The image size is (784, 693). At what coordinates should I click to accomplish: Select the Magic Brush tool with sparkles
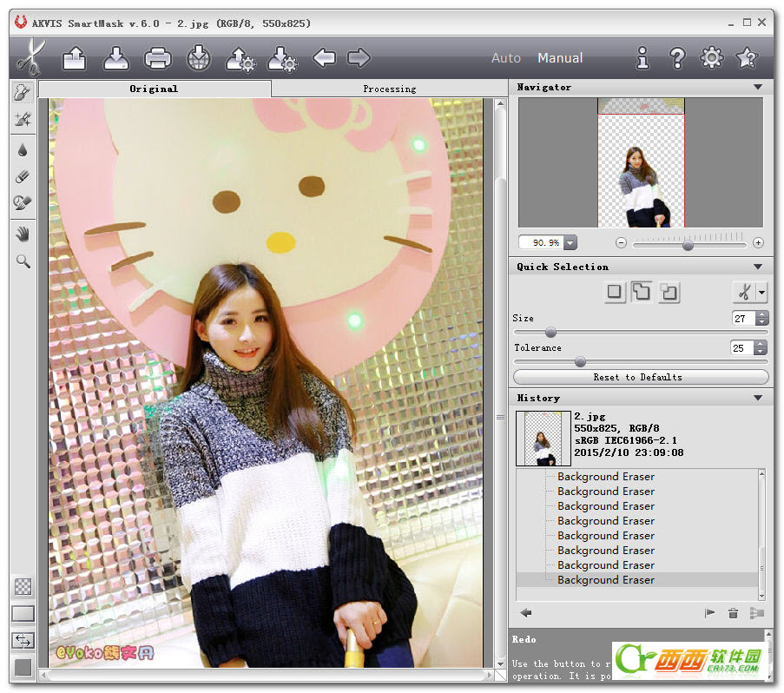click(x=23, y=119)
